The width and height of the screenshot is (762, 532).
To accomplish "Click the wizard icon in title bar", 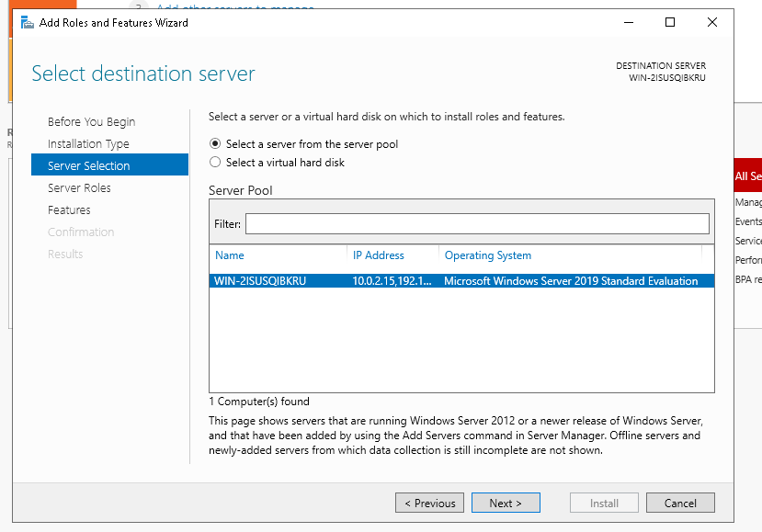I will click(x=28, y=23).
